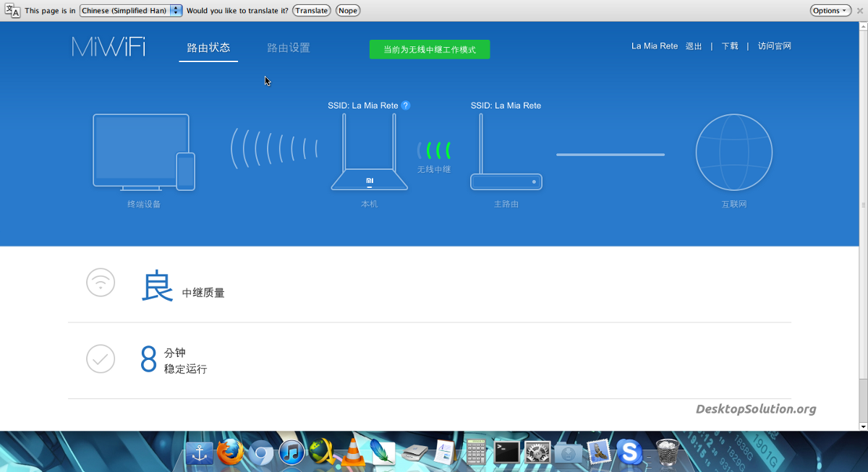868x472 pixels.
Task: Switch to the 路由设置 tab
Action: pos(289,48)
